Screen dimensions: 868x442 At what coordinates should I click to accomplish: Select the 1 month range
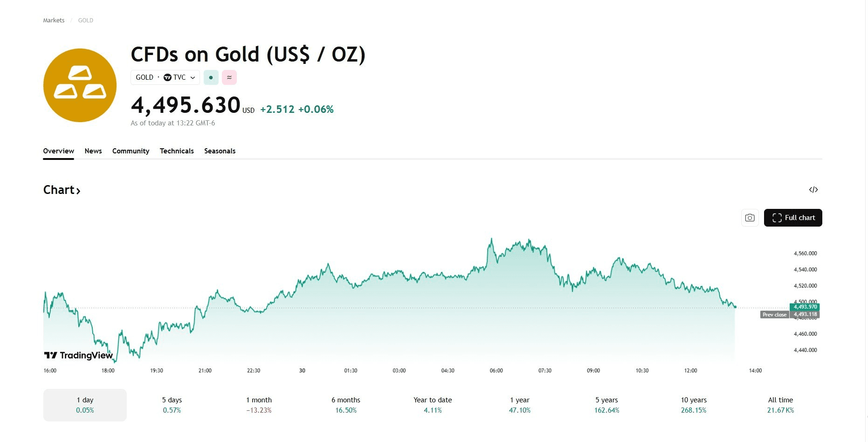[259, 405]
